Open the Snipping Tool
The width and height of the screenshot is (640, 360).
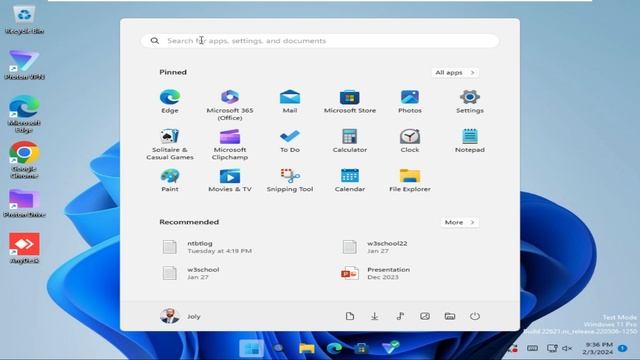[x=290, y=180]
